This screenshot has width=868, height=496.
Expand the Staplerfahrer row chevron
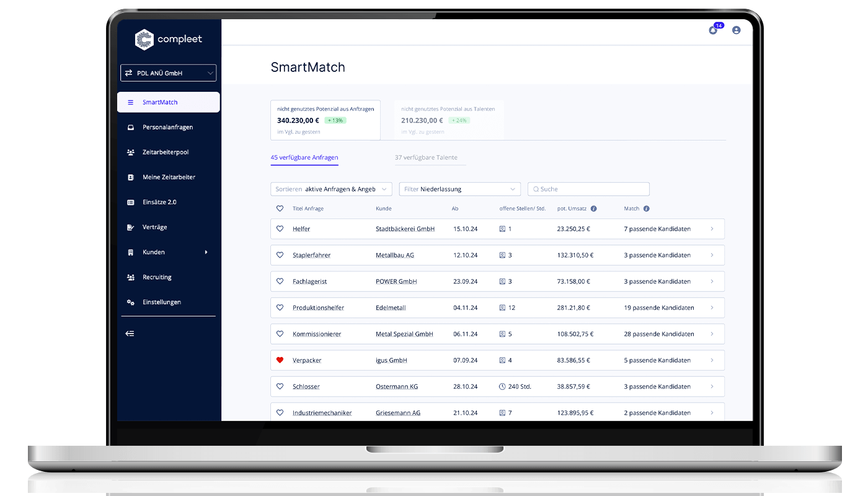[x=712, y=255]
